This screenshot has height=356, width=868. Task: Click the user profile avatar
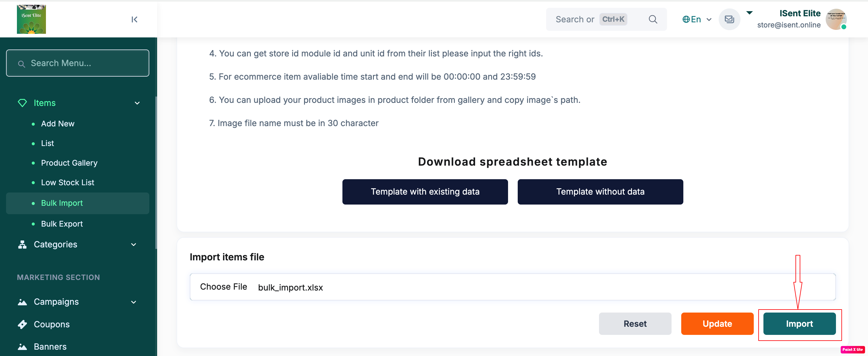tap(836, 20)
